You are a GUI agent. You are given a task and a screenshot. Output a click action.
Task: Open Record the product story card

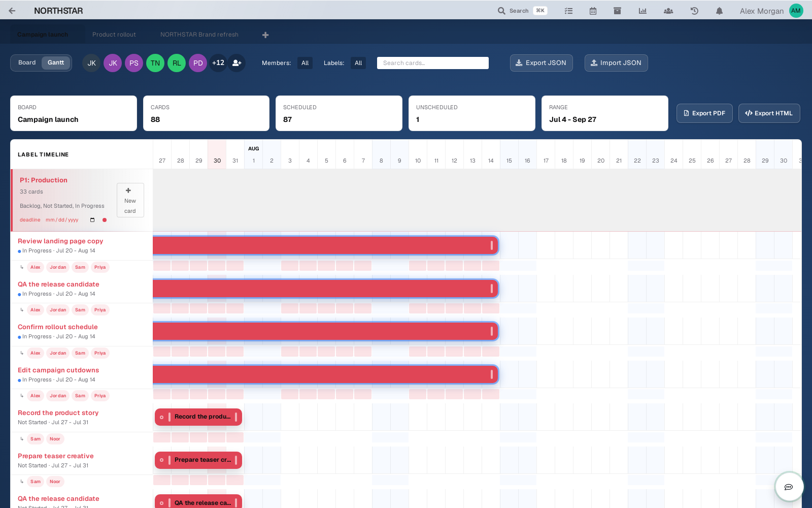[58, 413]
